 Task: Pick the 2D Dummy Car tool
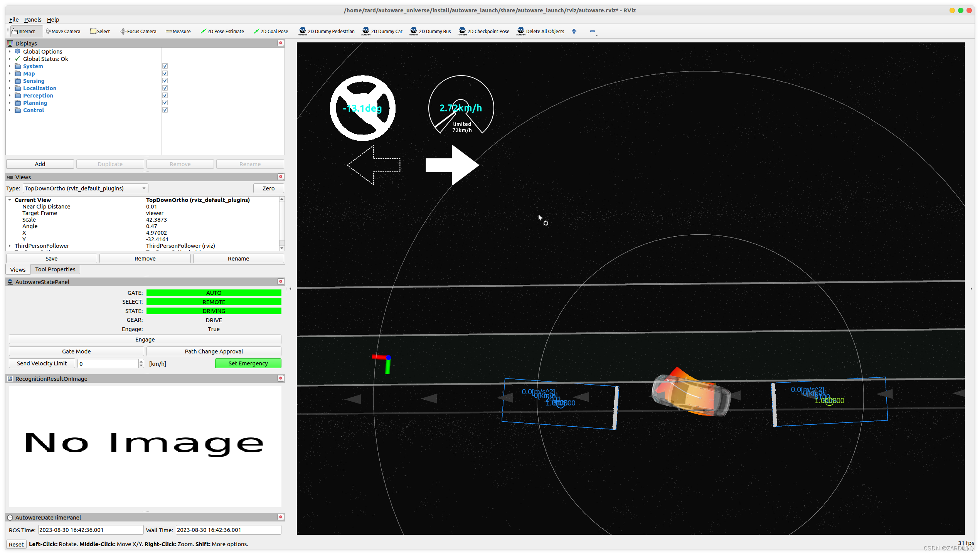382,31
